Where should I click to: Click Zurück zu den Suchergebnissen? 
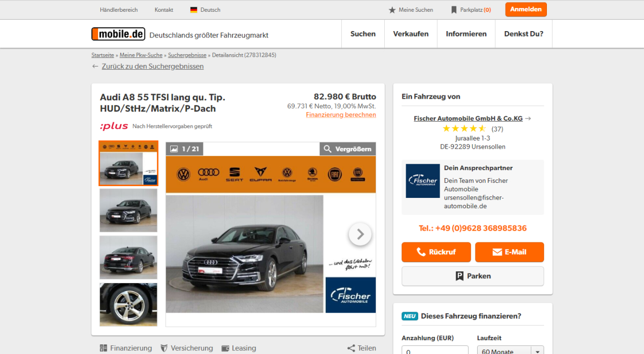click(152, 67)
